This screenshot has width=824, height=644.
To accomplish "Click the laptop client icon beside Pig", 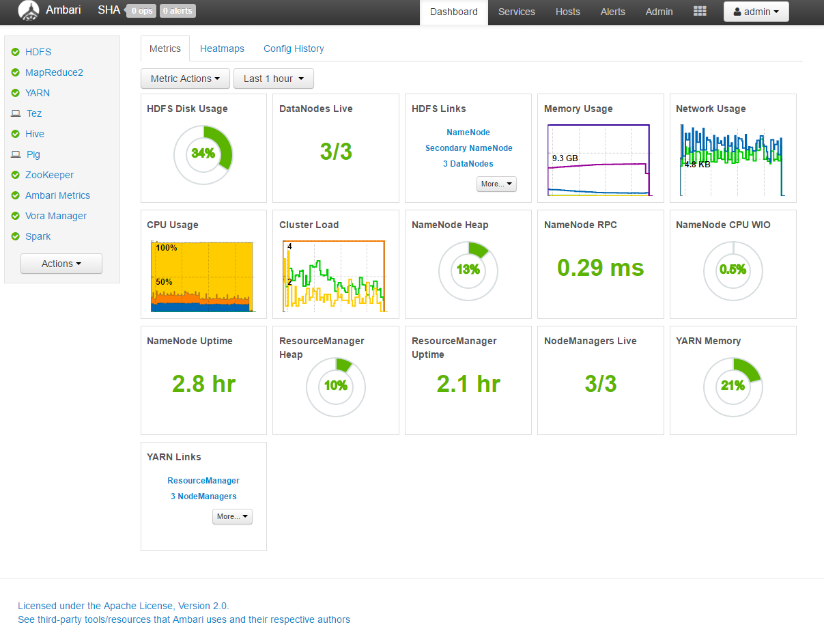I will coord(16,154).
